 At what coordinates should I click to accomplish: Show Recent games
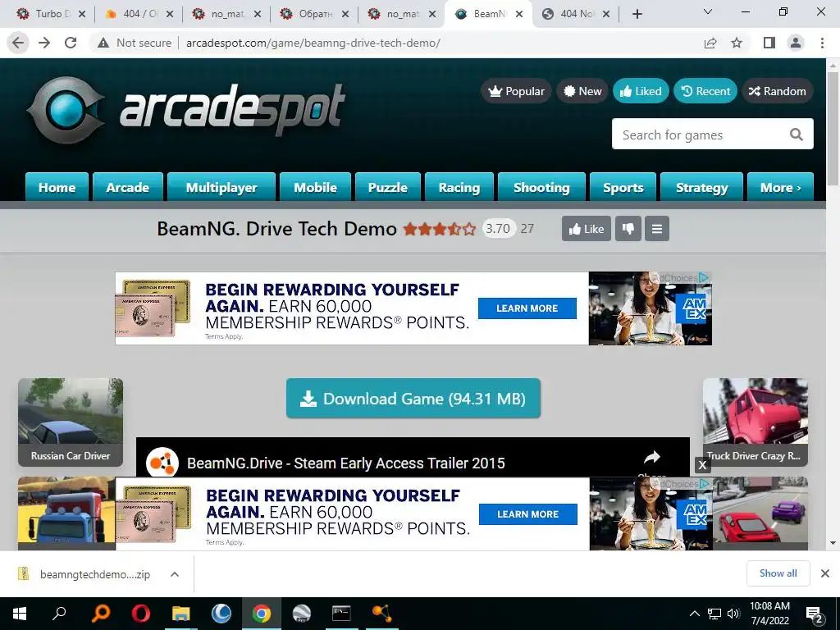pyautogui.click(x=705, y=91)
